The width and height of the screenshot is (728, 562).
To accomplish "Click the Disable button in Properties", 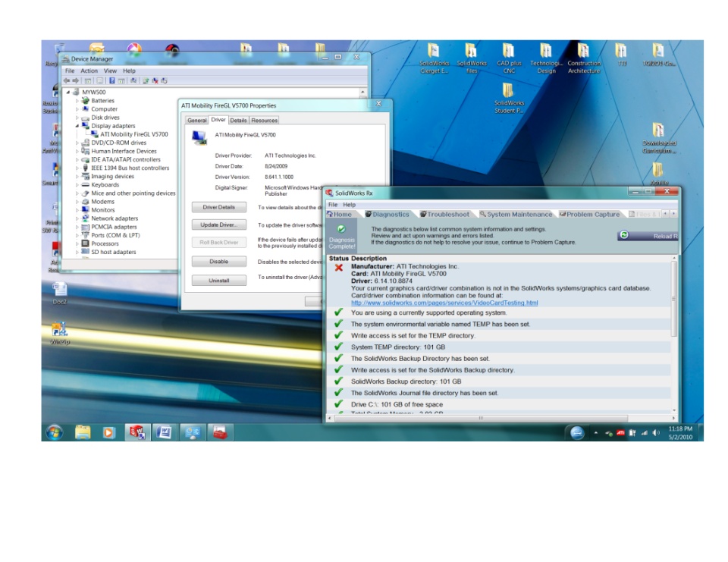I will click(218, 262).
